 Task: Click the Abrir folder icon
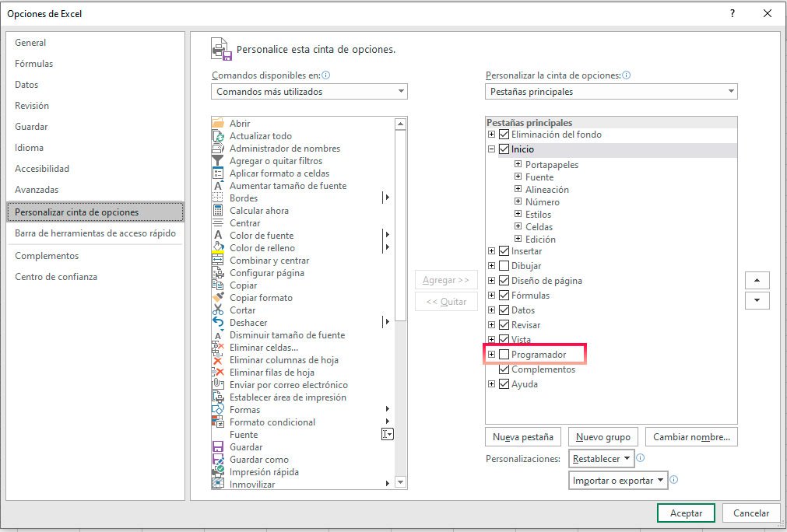(x=218, y=124)
